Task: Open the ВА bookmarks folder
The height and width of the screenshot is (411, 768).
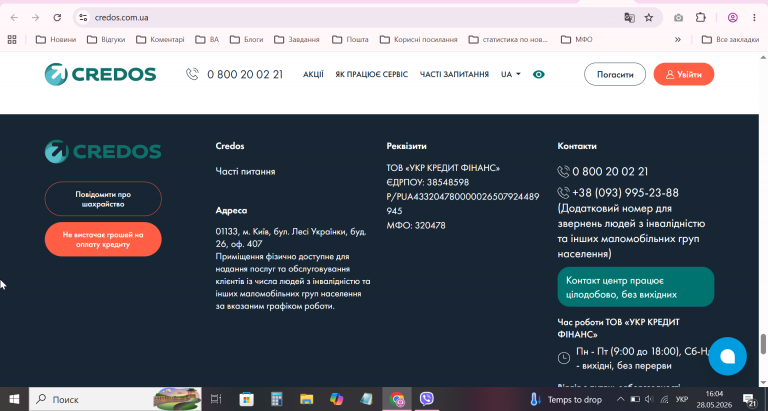Action: (207, 39)
